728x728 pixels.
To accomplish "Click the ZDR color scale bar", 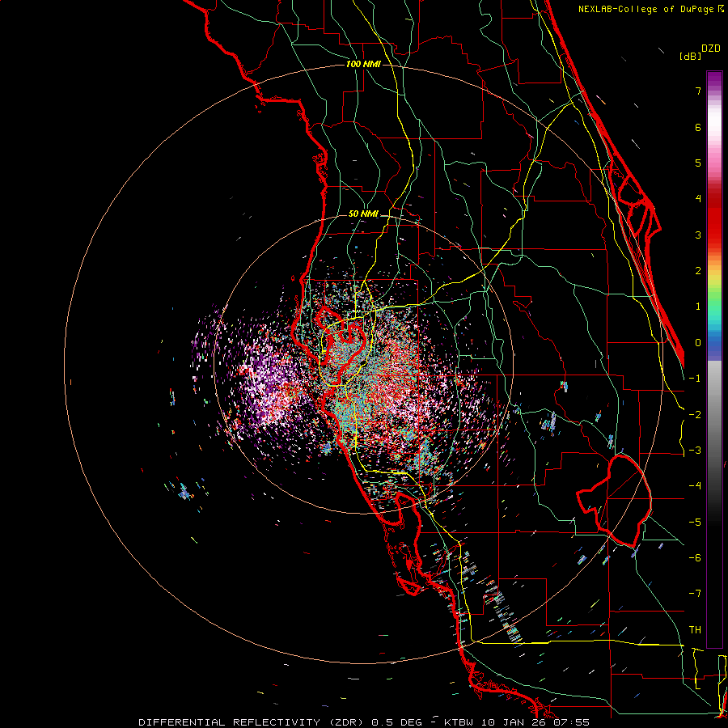I will tap(714, 359).
